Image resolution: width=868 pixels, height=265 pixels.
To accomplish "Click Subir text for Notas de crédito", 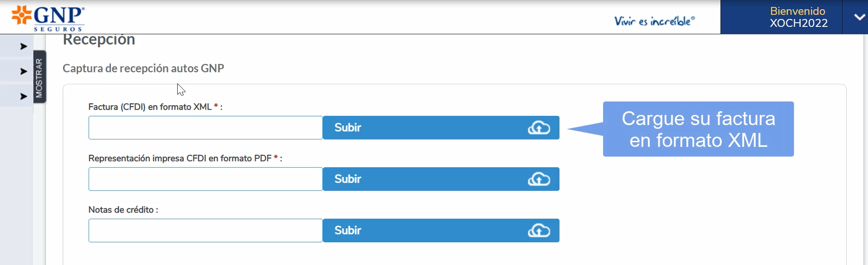I will (x=348, y=231).
